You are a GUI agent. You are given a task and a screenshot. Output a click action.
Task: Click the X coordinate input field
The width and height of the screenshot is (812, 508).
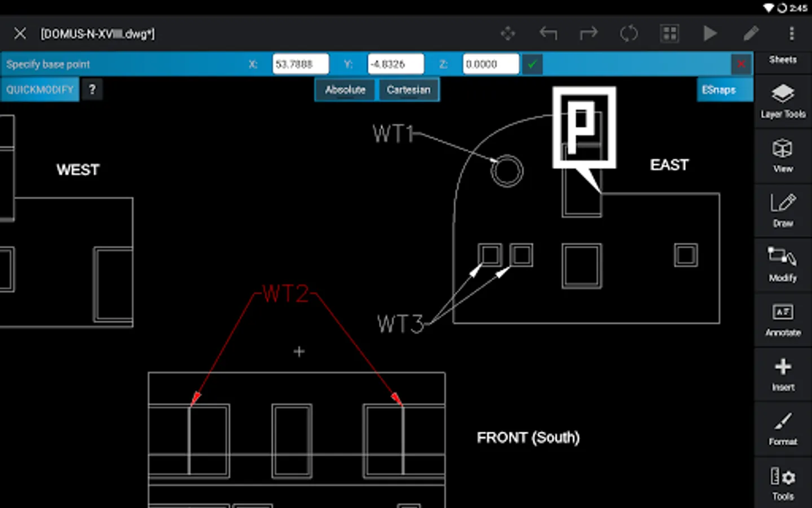(x=301, y=64)
